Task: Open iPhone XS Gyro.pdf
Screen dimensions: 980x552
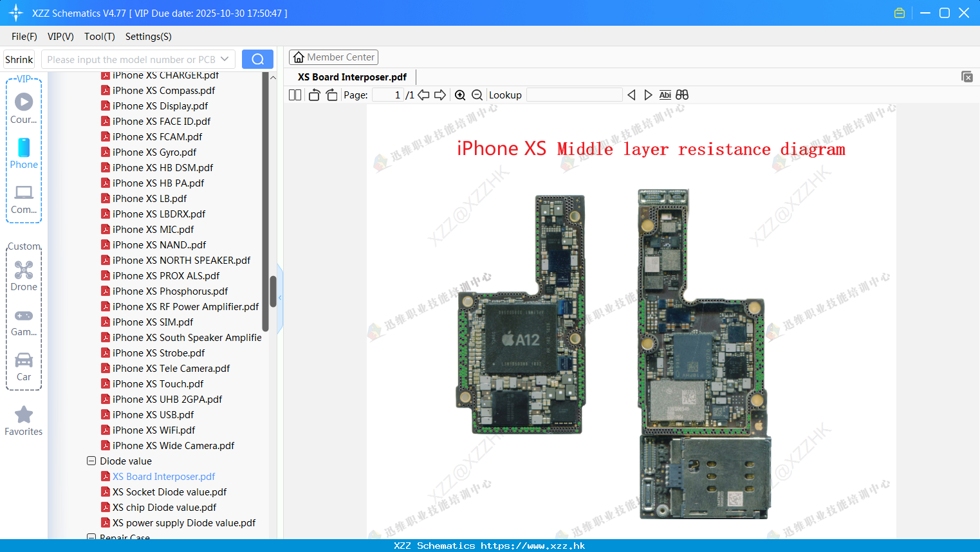Action: [x=154, y=152]
